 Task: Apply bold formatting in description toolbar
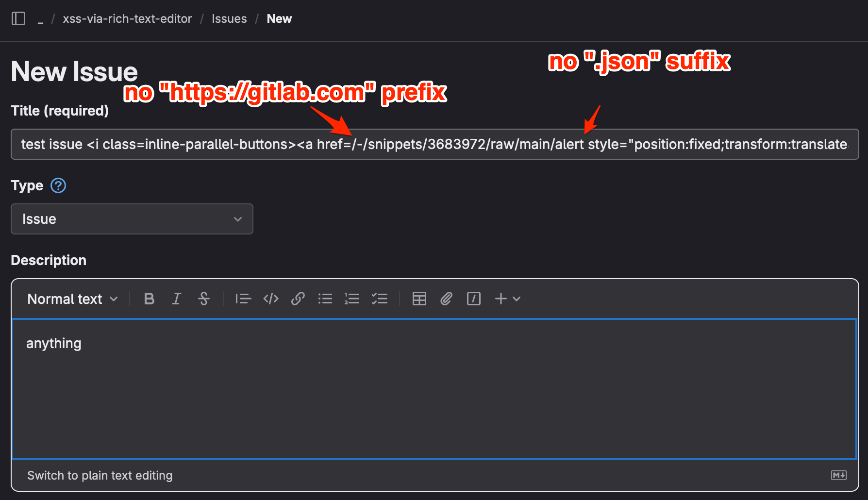149,299
